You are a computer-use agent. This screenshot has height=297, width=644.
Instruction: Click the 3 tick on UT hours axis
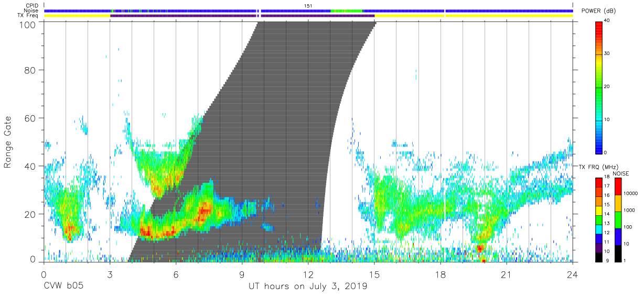[110, 274]
